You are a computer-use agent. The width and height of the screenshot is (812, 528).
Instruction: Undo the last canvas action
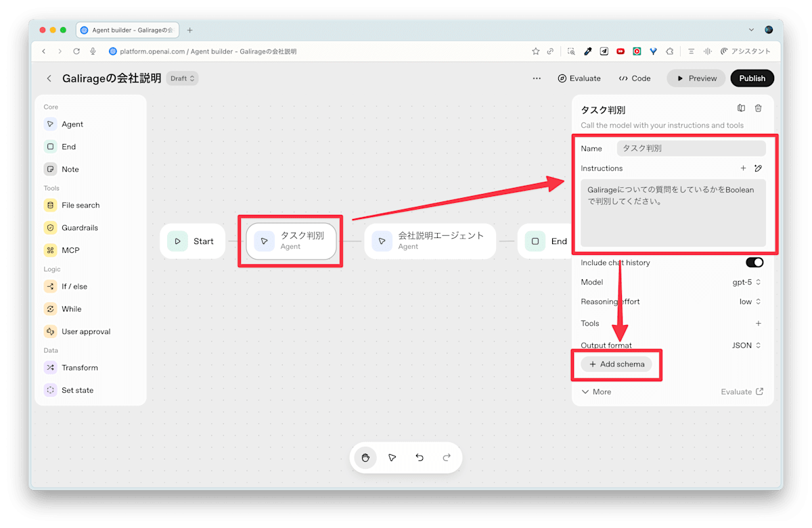[420, 458]
